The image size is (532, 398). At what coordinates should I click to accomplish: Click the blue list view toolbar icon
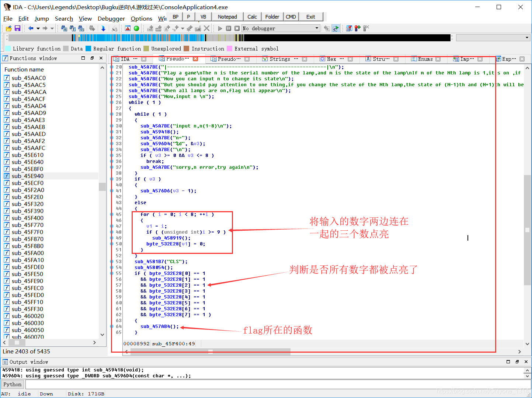click(349, 28)
